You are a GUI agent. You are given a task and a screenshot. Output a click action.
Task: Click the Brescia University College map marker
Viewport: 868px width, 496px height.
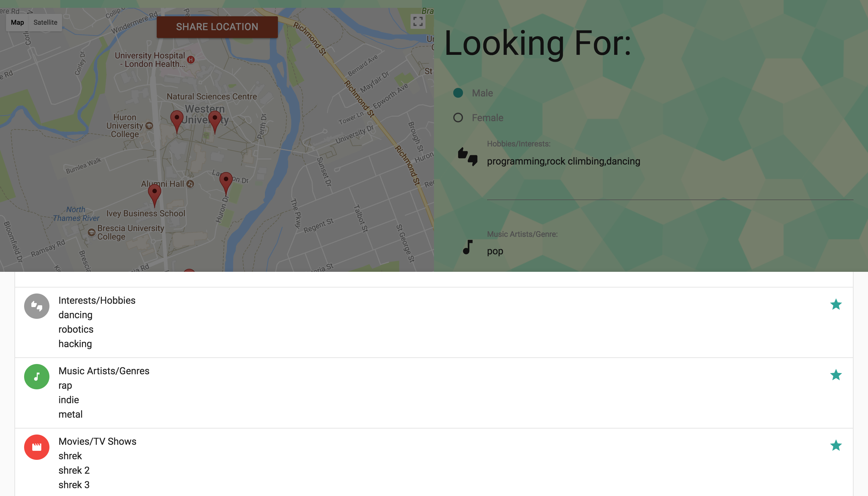pos(91,232)
